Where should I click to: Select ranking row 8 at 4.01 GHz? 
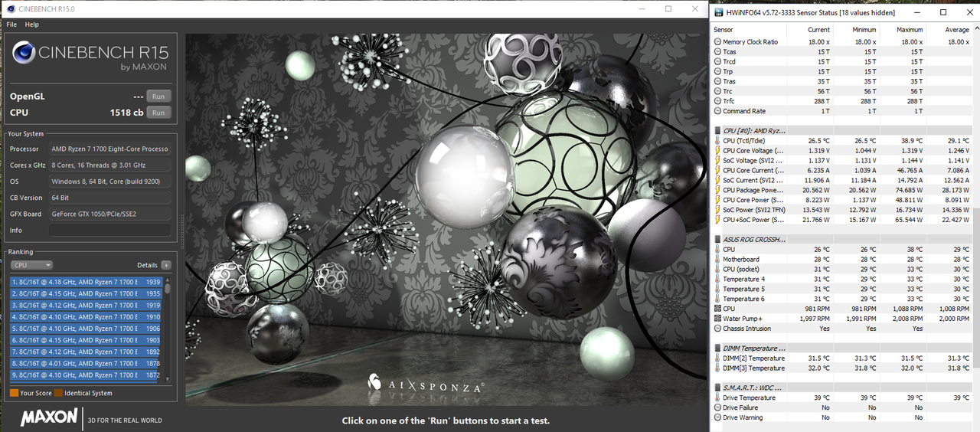coord(86,363)
